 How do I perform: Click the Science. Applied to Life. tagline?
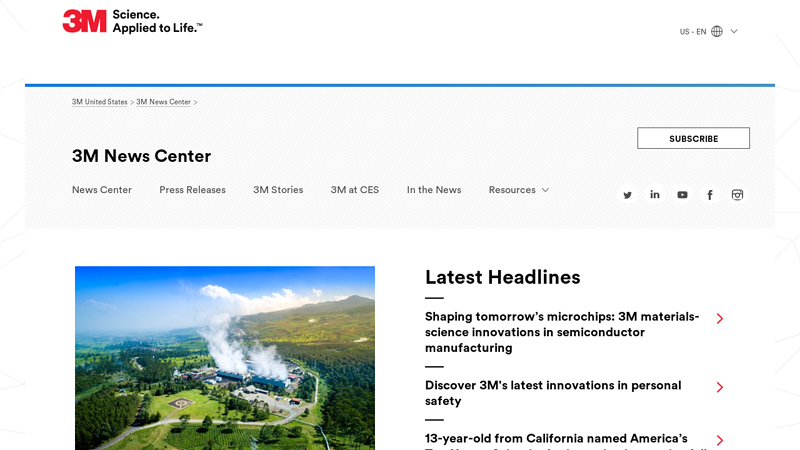[x=157, y=21]
